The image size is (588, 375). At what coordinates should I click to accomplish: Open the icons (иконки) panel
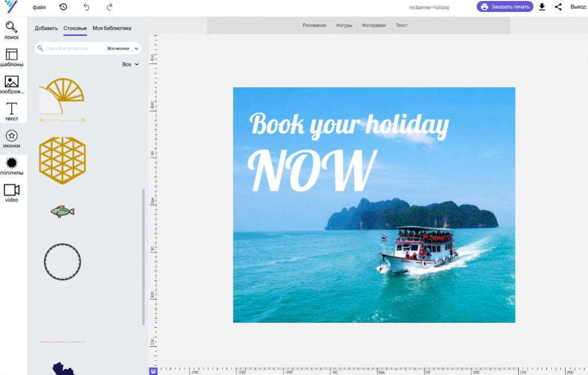pos(12,139)
